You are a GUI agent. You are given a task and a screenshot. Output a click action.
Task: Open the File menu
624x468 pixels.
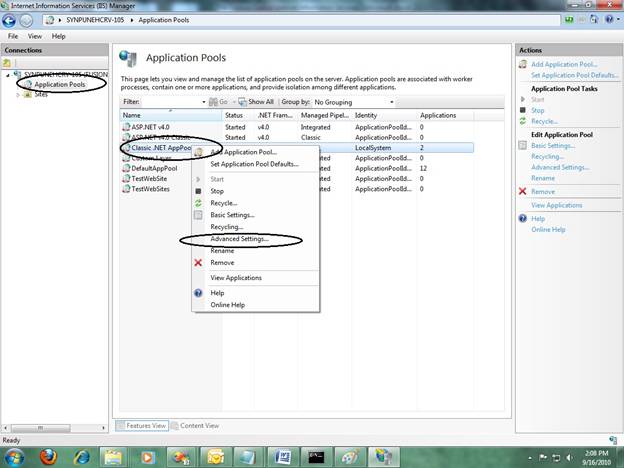(13, 36)
